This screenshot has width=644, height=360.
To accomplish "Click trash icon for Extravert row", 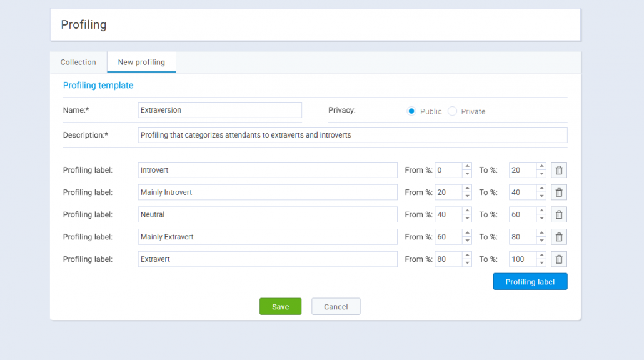I will click(x=559, y=259).
